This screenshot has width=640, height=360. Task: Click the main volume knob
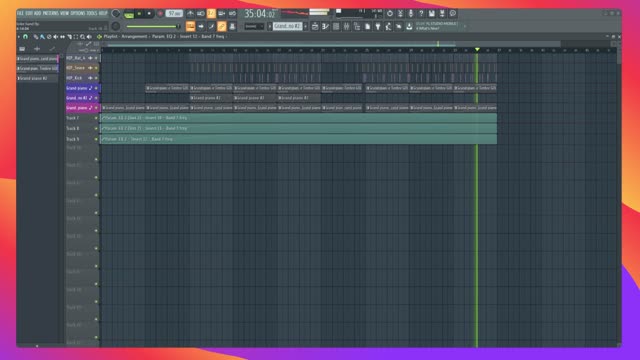pos(116,13)
